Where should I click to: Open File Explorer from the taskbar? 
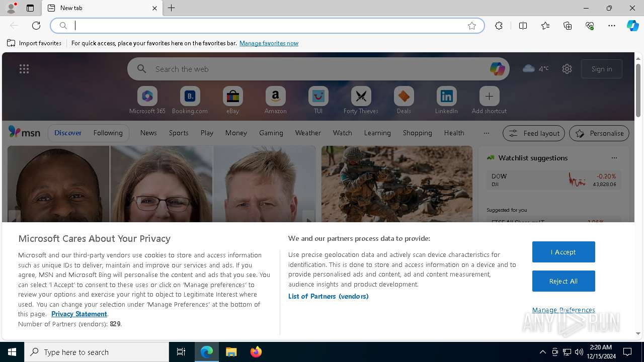231,352
